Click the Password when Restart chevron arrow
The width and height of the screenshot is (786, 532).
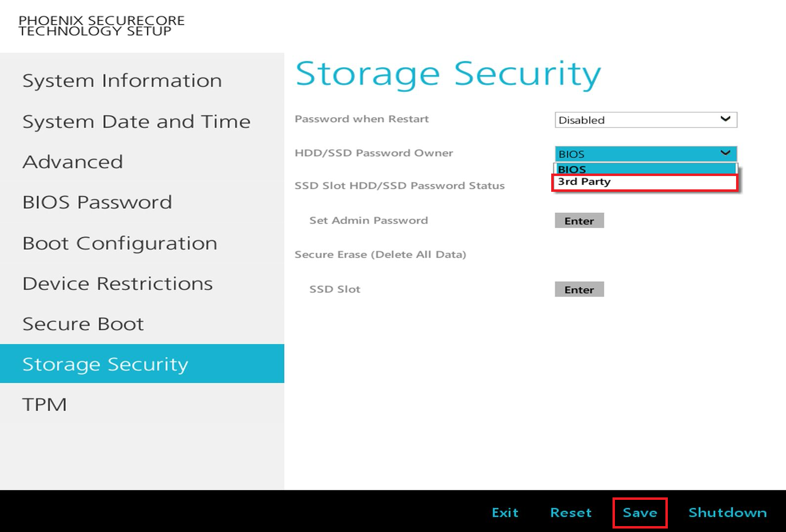click(x=725, y=119)
